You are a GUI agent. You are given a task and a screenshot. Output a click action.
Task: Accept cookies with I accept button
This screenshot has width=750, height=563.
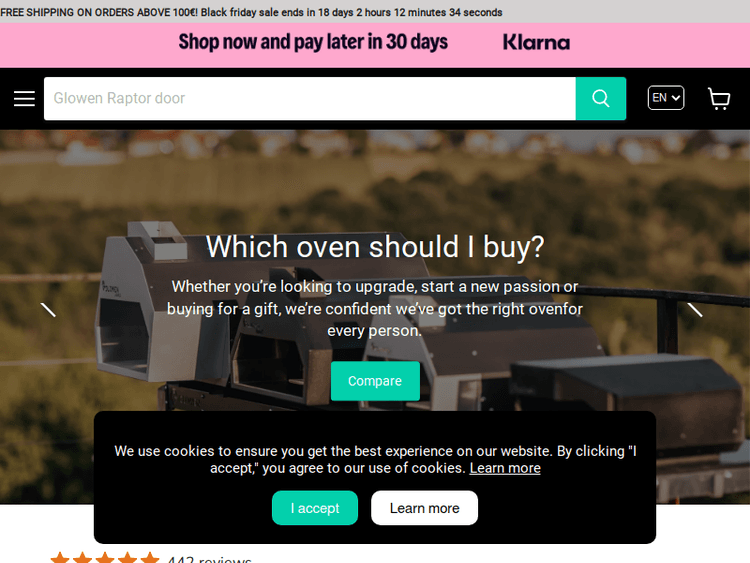(315, 508)
